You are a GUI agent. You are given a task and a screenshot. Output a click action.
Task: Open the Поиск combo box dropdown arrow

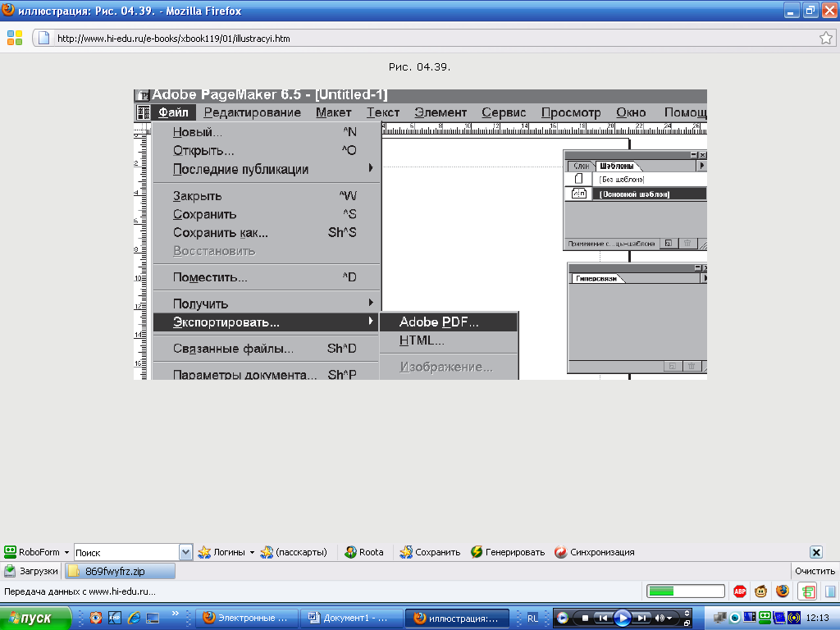click(185, 552)
